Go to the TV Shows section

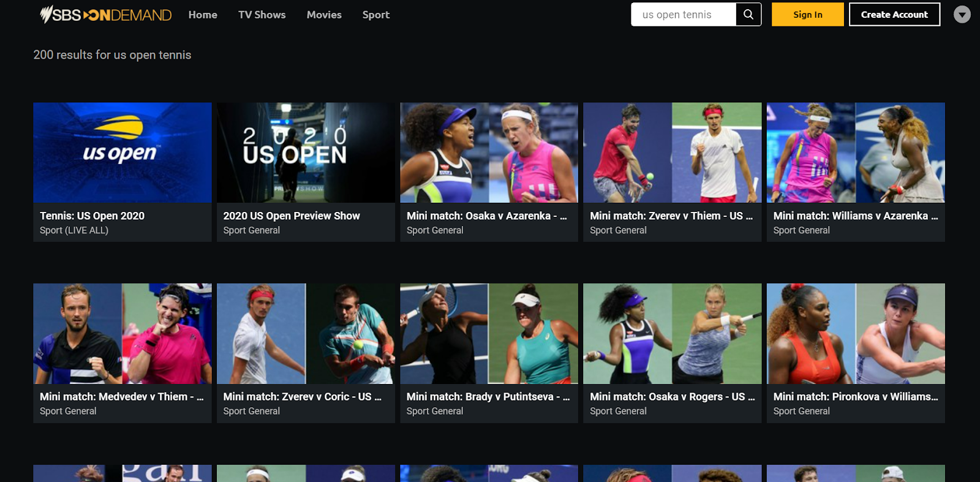point(262,15)
